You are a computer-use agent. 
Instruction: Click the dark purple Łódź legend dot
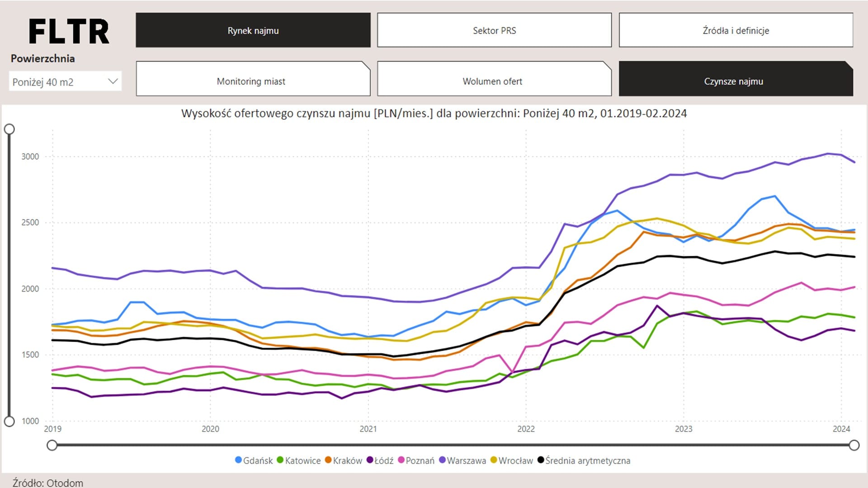click(369, 460)
